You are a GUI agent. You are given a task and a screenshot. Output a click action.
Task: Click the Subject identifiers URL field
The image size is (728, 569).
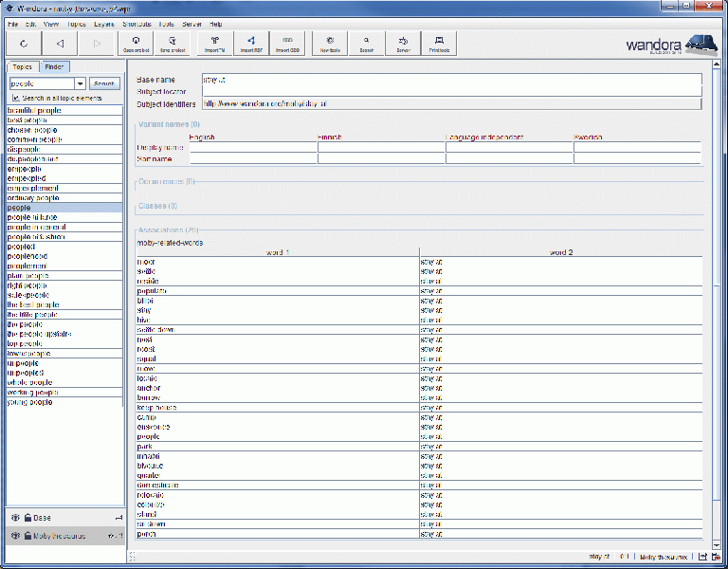(x=452, y=104)
